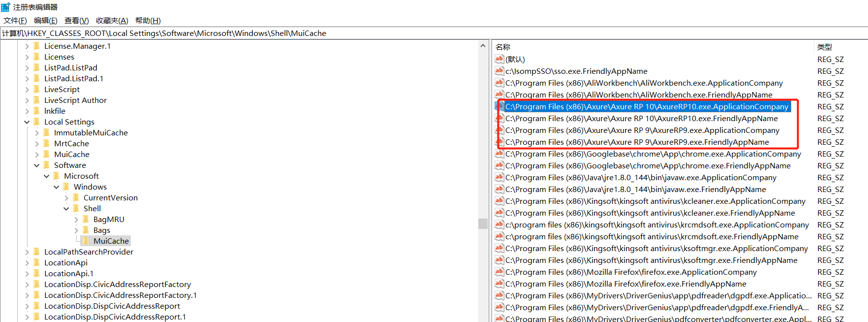Screen dimensions: 868x322
Task: Select AxureRP10.exe.ApplicationCompany value
Action: pyautogui.click(x=647, y=107)
